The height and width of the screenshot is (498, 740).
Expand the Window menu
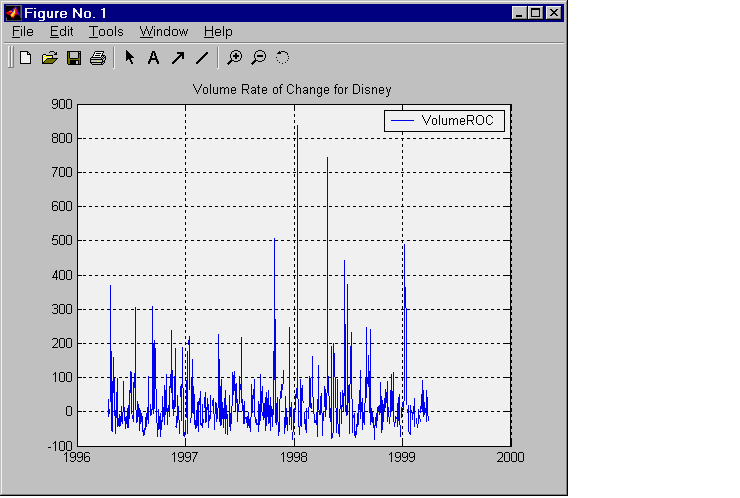pos(163,32)
